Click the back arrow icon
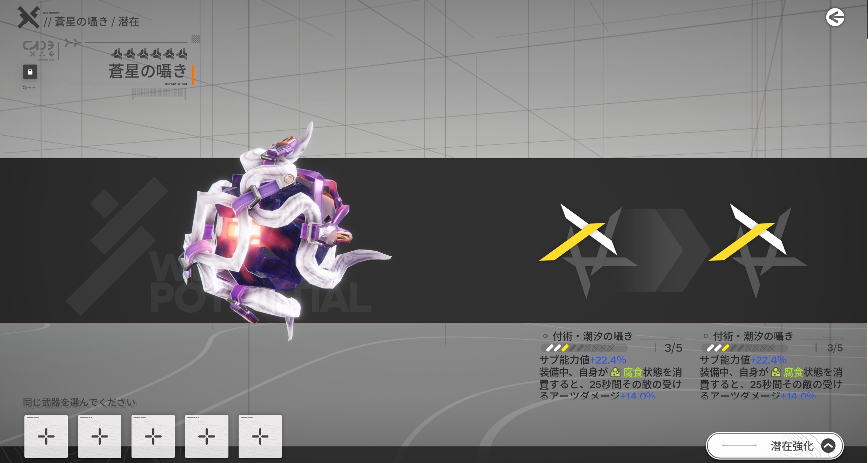This screenshot has width=868, height=463. 835,18
